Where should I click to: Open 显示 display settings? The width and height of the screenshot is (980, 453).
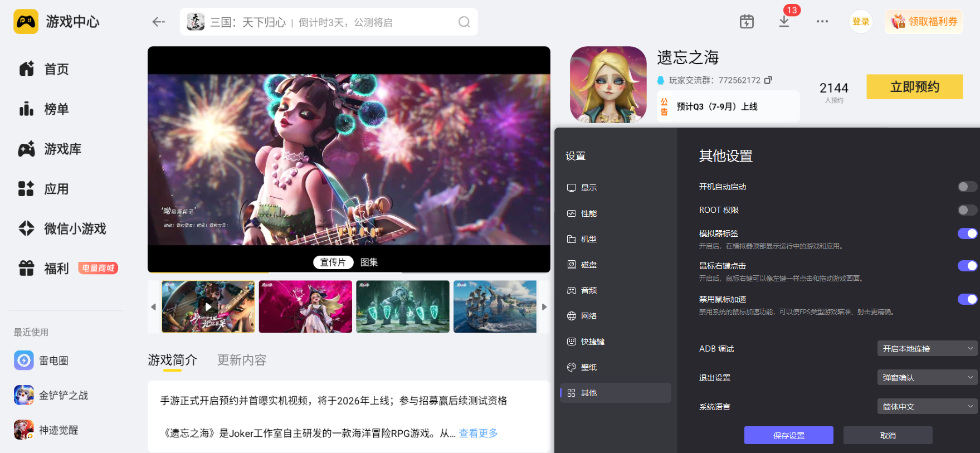[x=615, y=188]
